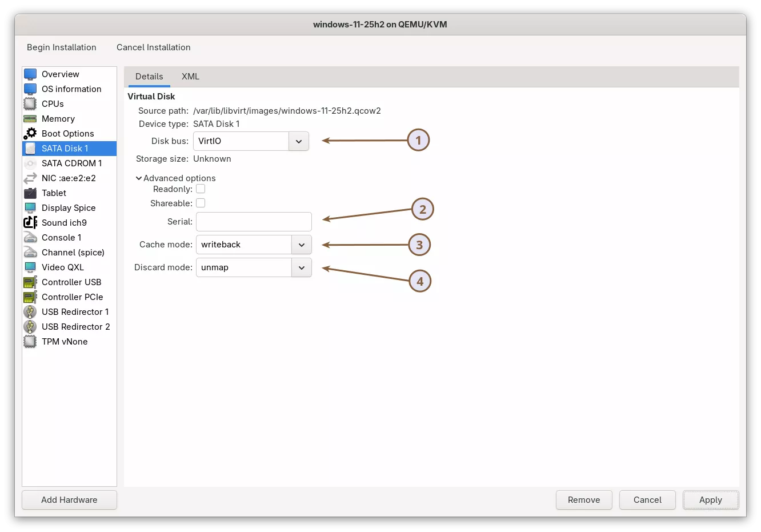
Task: Click the USB Redirector 1 icon
Action: click(30, 312)
